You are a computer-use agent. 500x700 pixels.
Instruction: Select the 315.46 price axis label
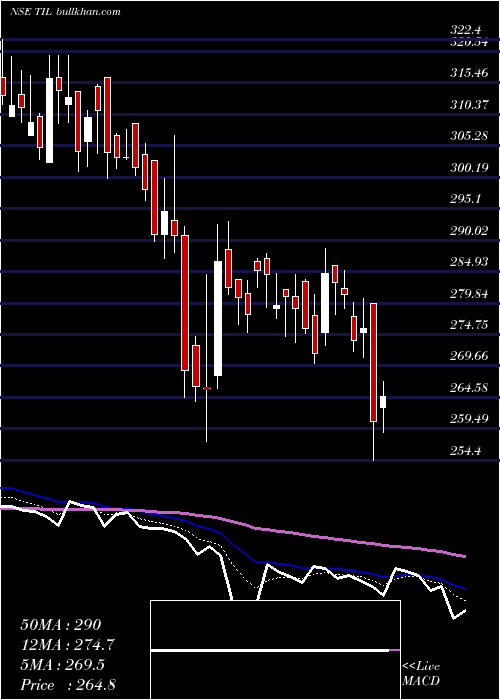point(469,73)
